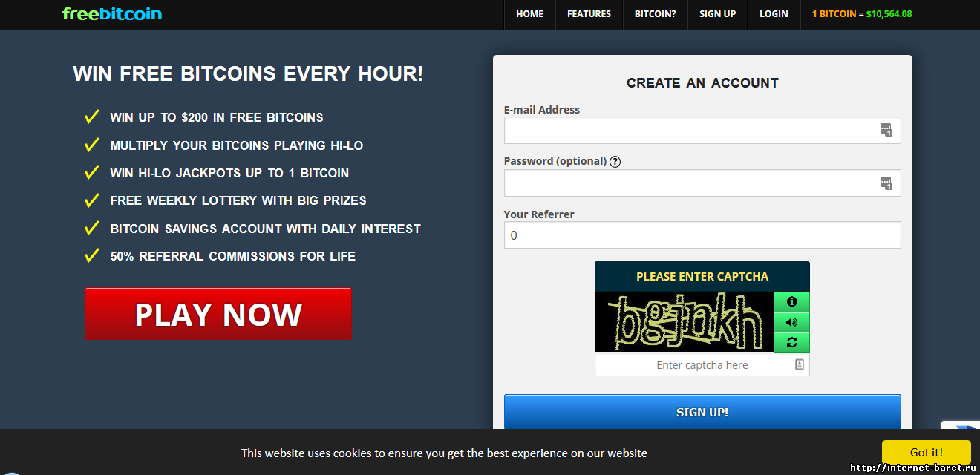Open the BITCOIN? menu item
980x475 pixels.
(655, 14)
